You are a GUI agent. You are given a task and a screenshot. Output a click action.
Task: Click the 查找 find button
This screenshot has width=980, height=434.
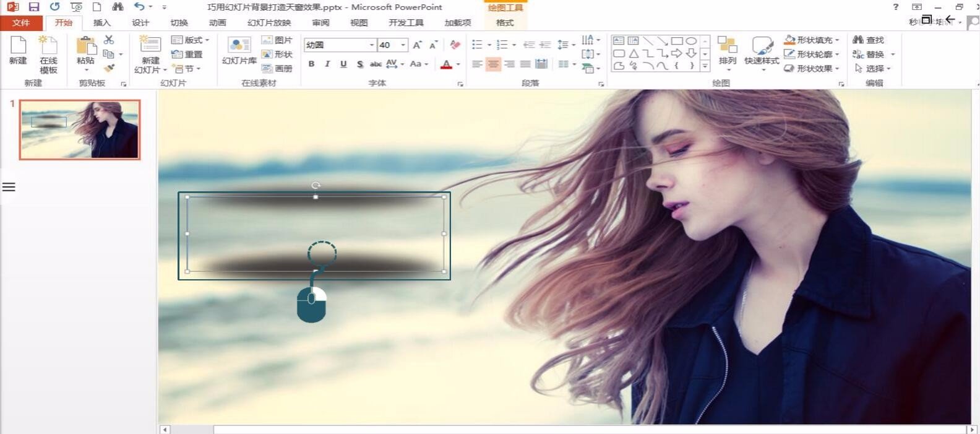(x=869, y=40)
